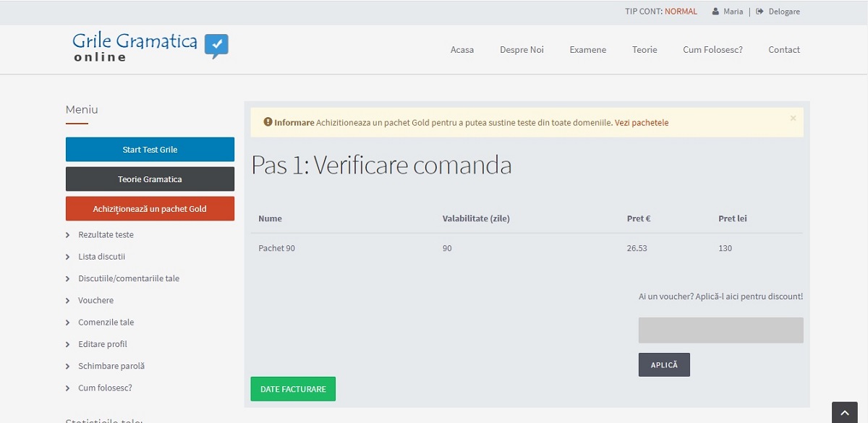Follow the Vezi pachetele link
Image resolution: width=868 pixels, height=423 pixels.
coord(642,123)
